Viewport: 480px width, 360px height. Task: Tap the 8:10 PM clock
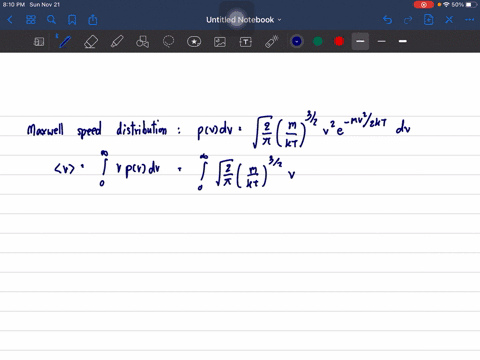14,5
